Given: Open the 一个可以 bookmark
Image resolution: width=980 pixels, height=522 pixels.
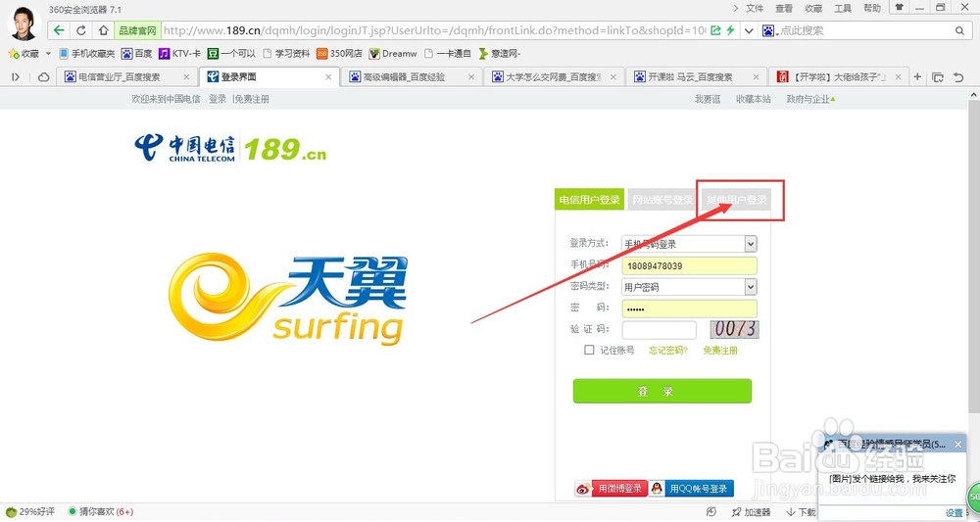Looking at the screenshot, I should coord(231,54).
